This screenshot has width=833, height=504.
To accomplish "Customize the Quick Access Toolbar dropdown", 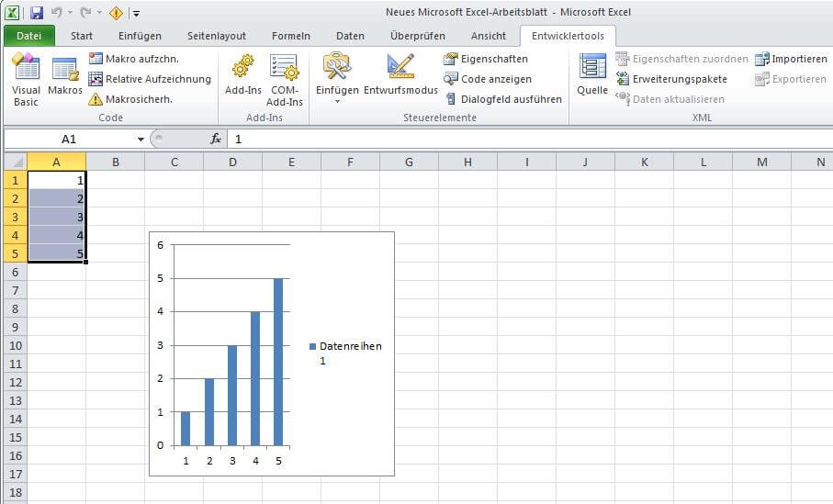I will point(136,13).
